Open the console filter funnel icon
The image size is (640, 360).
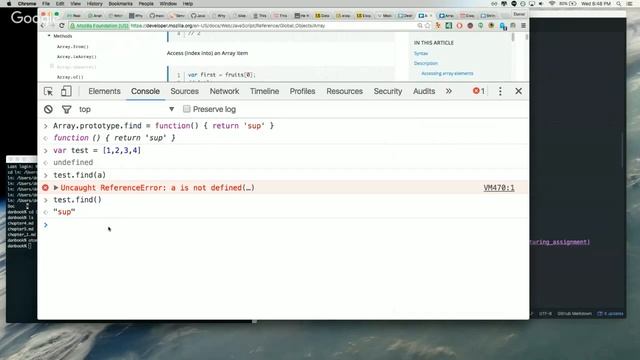pos(67,109)
